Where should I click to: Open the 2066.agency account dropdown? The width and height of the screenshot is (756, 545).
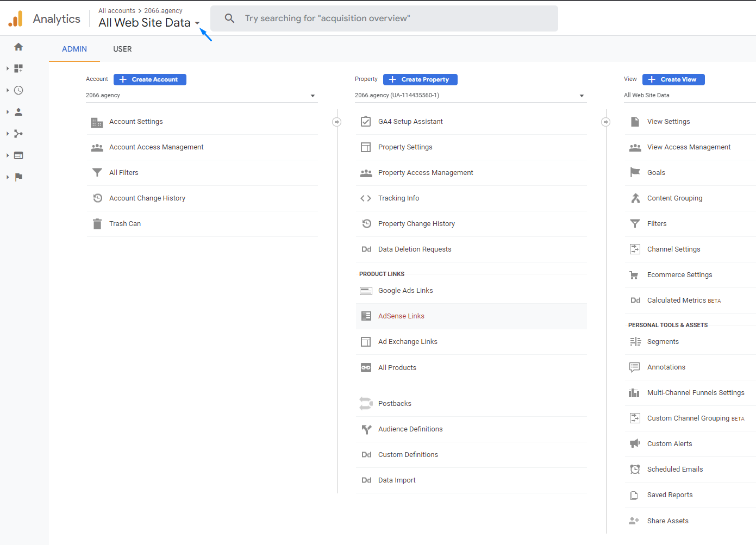[201, 96]
